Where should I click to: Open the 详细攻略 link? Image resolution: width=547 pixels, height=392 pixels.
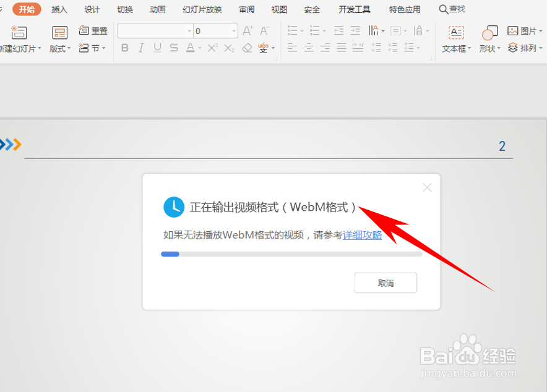pyautogui.click(x=362, y=235)
